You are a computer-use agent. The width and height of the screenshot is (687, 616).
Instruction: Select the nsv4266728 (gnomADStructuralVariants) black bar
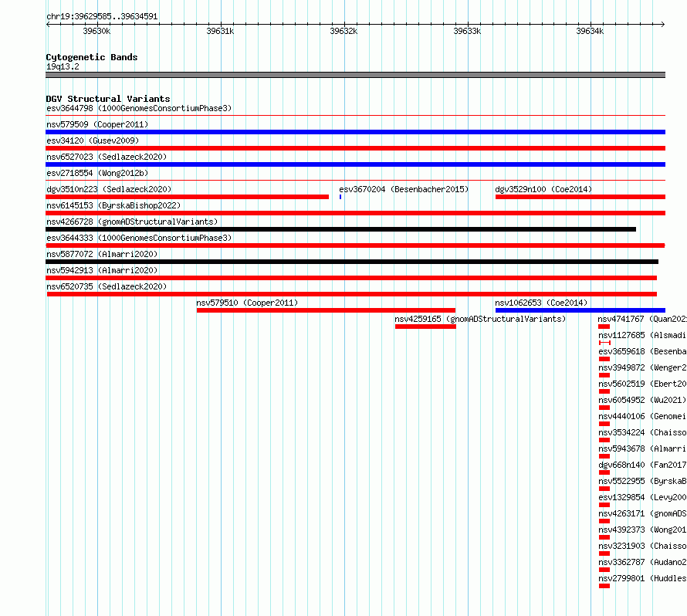pyautogui.click(x=341, y=229)
